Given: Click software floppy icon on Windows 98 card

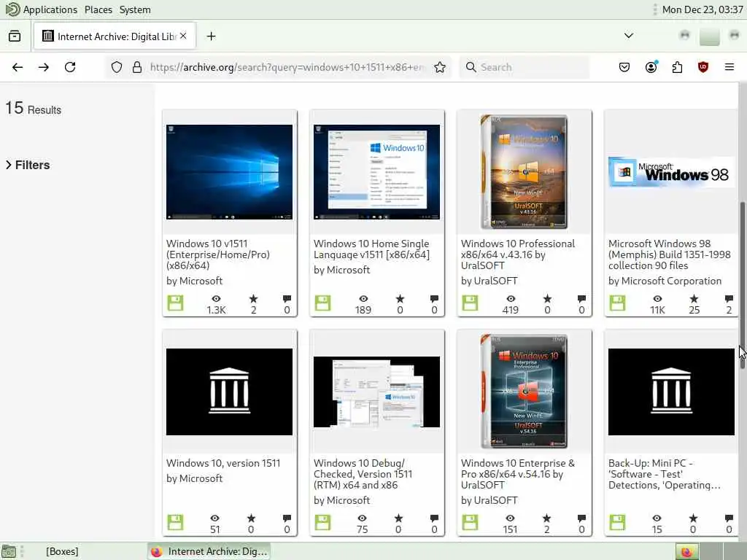Looking at the screenshot, I should pyautogui.click(x=617, y=303).
